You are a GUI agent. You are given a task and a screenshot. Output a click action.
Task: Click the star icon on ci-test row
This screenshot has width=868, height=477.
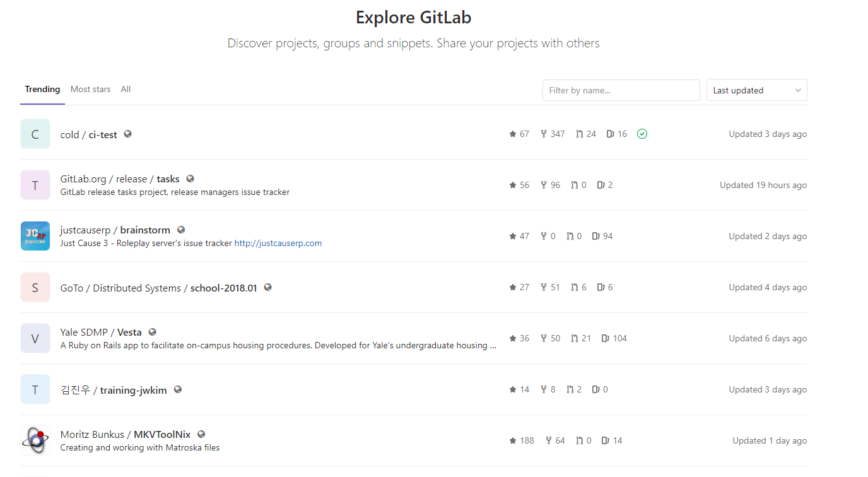pos(513,134)
